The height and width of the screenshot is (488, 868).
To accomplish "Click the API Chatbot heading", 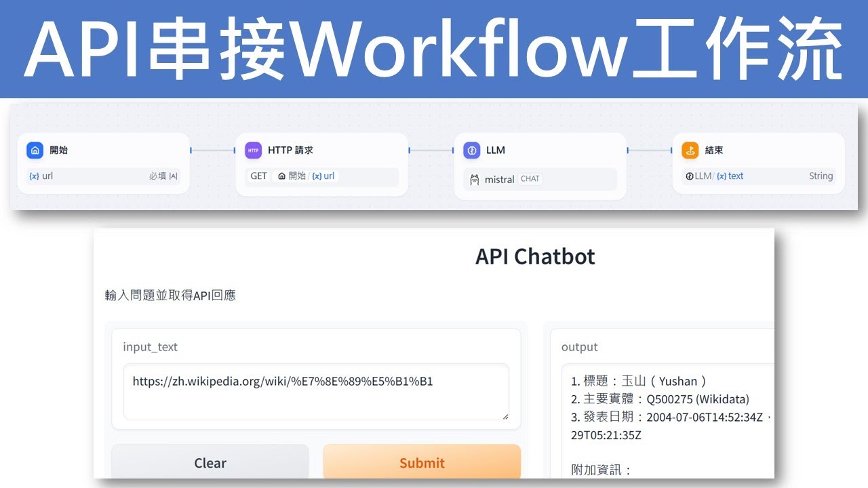I will [535, 257].
